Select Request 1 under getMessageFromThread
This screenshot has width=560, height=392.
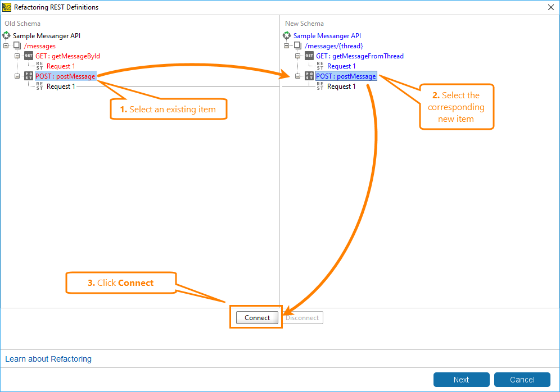[x=341, y=66]
